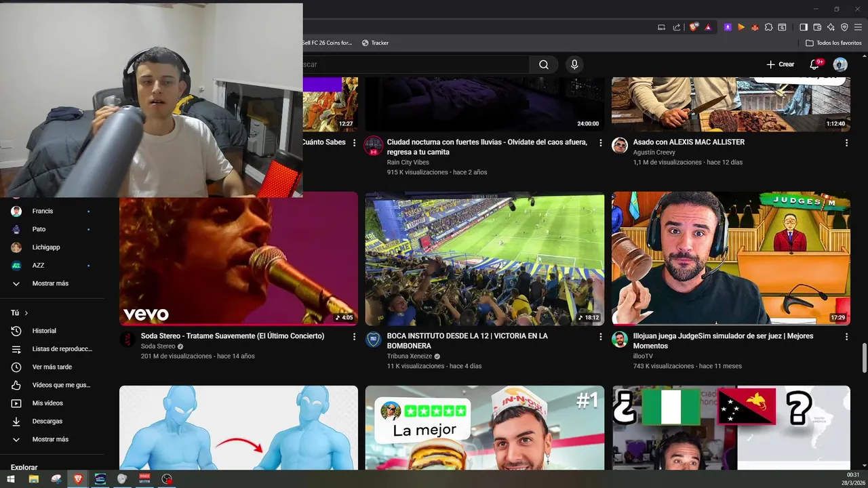Open the Tribuna Xeneize channel avatar

pos(374,340)
